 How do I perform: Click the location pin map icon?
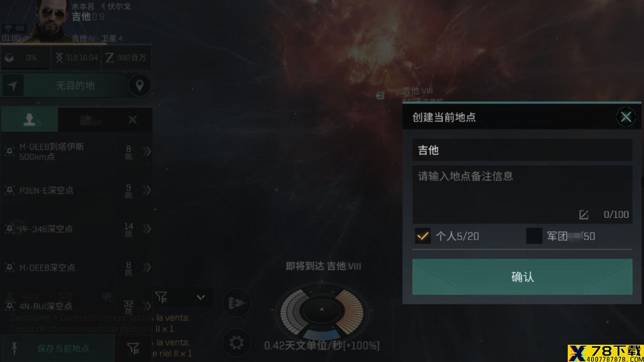pos(139,85)
